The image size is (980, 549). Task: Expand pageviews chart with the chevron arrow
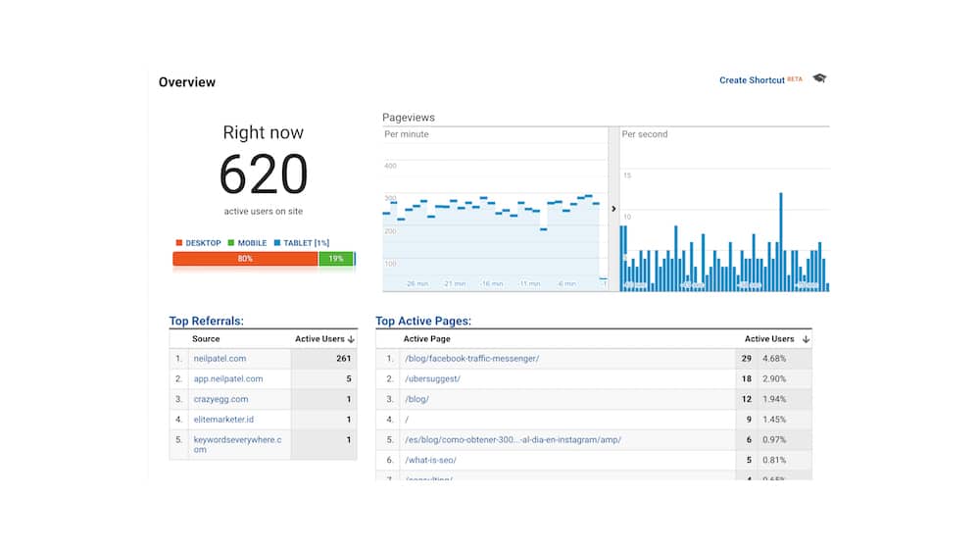(613, 209)
